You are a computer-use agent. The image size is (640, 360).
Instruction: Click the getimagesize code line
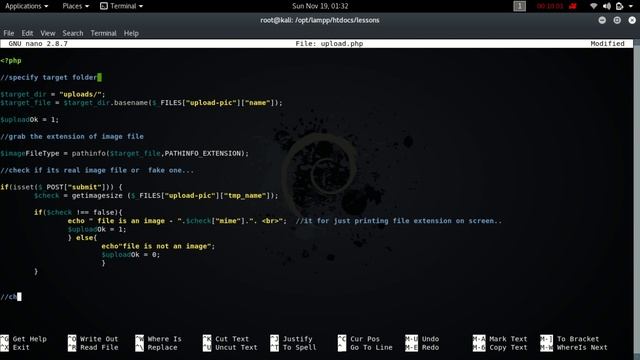point(156,196)
